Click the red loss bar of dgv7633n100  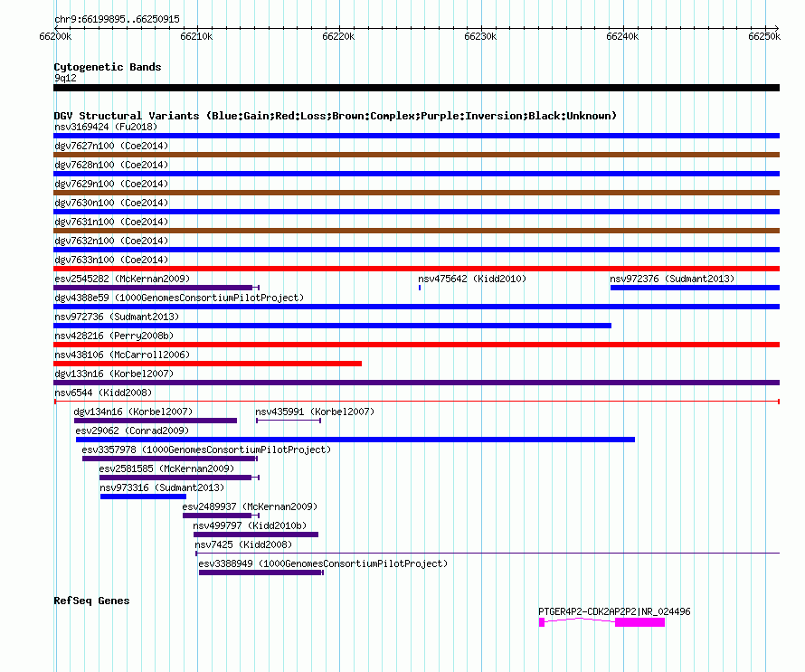(416, 269)
